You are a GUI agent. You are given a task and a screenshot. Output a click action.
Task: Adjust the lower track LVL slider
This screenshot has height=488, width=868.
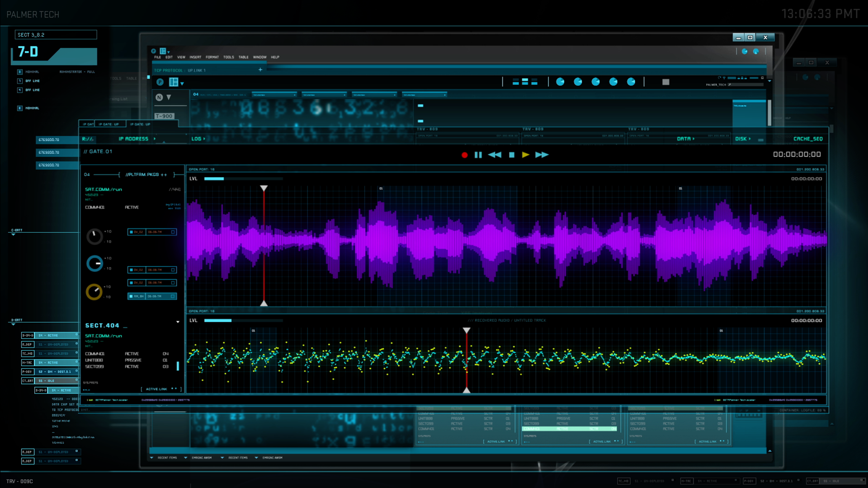(x=243, y=320)
